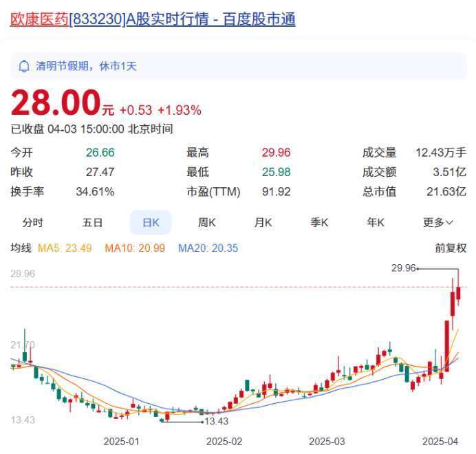Click the 13.43 low marker on chart
Screen dimensions: 476x454
217,421
